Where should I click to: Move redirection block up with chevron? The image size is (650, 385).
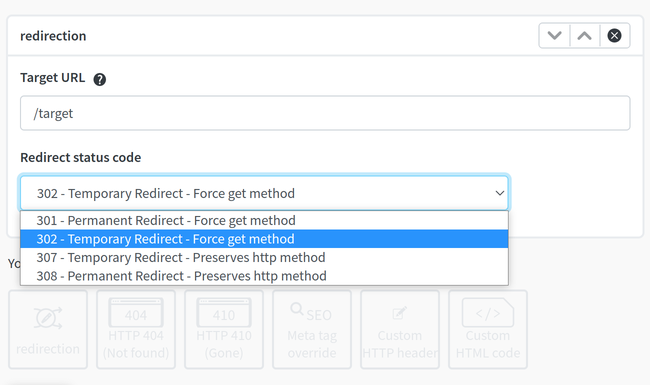(585, 36)
